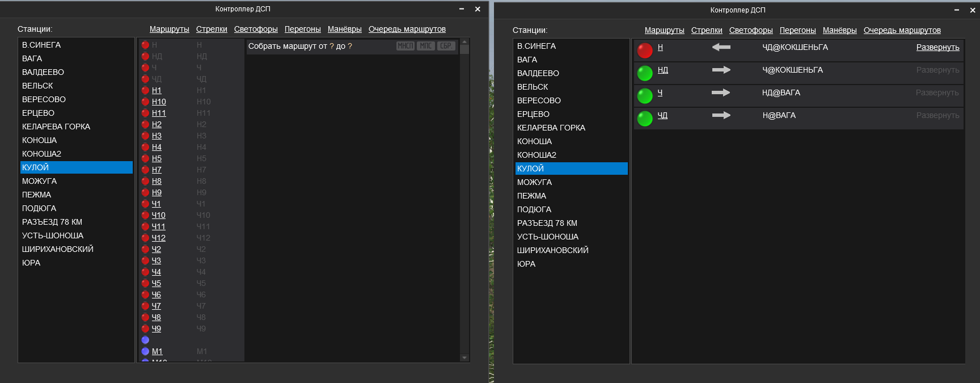Screen dimensions: 980x383
Task: Select station ВЕЛЬСК in the left window list
Action: click(37, 86)
